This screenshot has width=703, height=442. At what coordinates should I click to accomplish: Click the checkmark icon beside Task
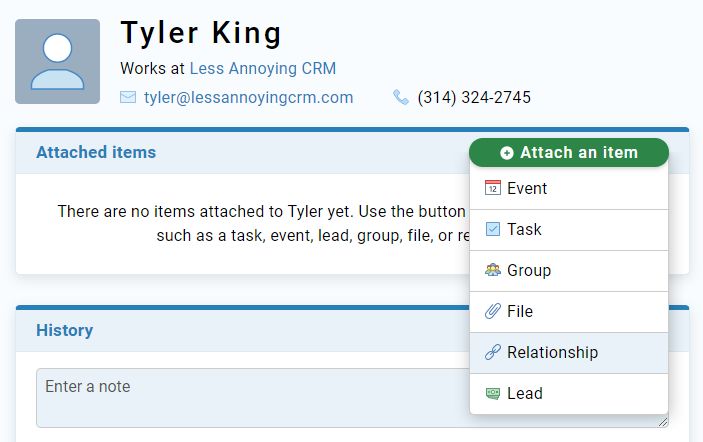pyautogui.click(x=492, y=229)
